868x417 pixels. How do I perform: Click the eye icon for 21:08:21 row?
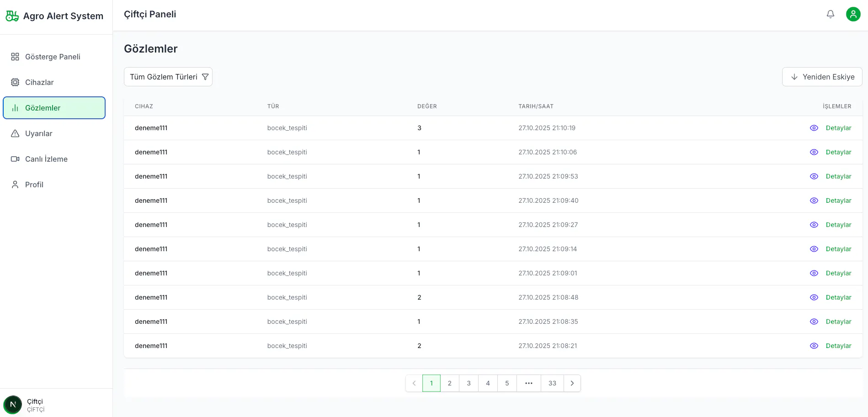(814, 346)
